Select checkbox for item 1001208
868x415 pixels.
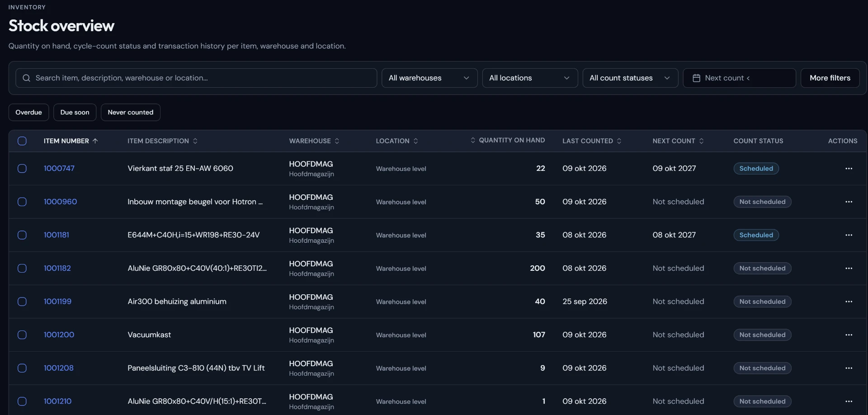(x=22, y=368)
